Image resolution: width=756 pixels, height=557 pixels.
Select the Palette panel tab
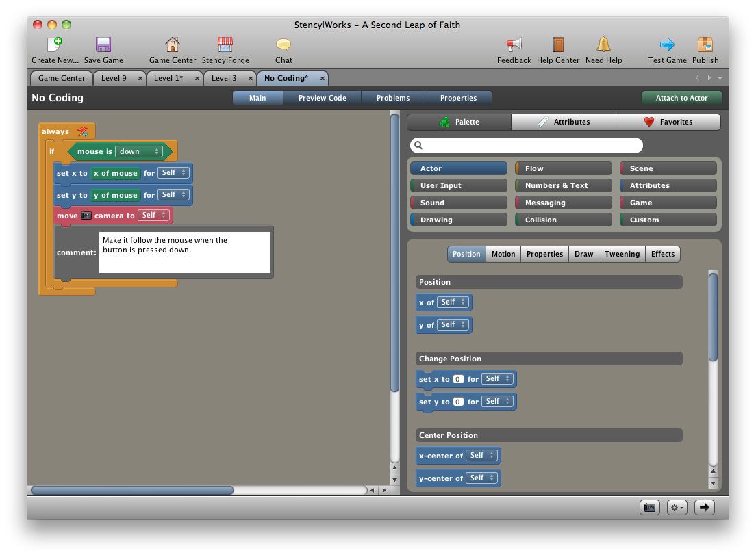coord(459,122)
